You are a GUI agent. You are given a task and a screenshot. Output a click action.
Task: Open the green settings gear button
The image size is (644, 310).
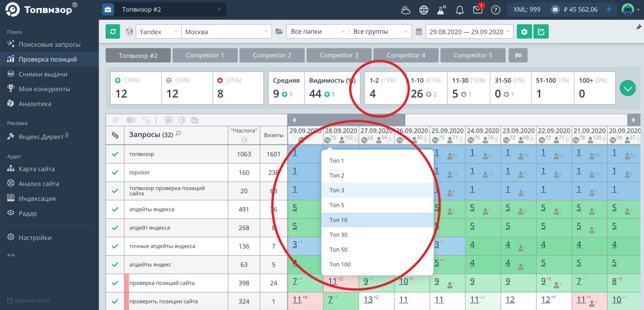[524, 32]
